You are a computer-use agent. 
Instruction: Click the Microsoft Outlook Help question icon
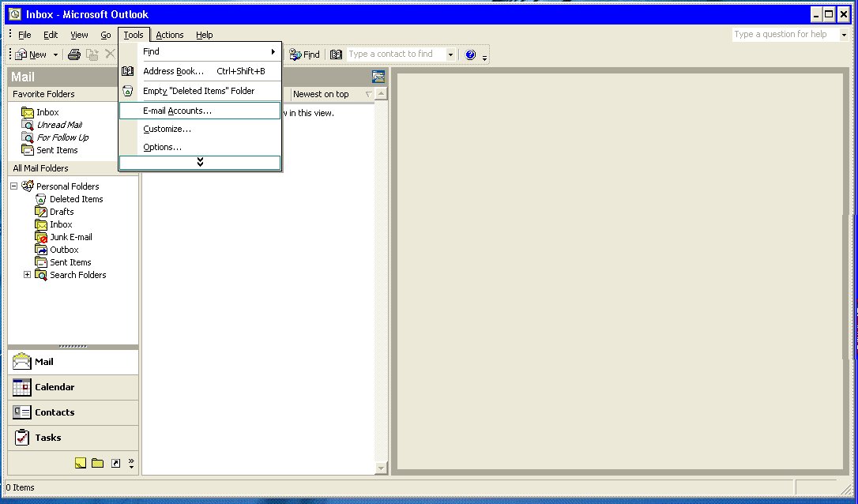click(470, 55)
